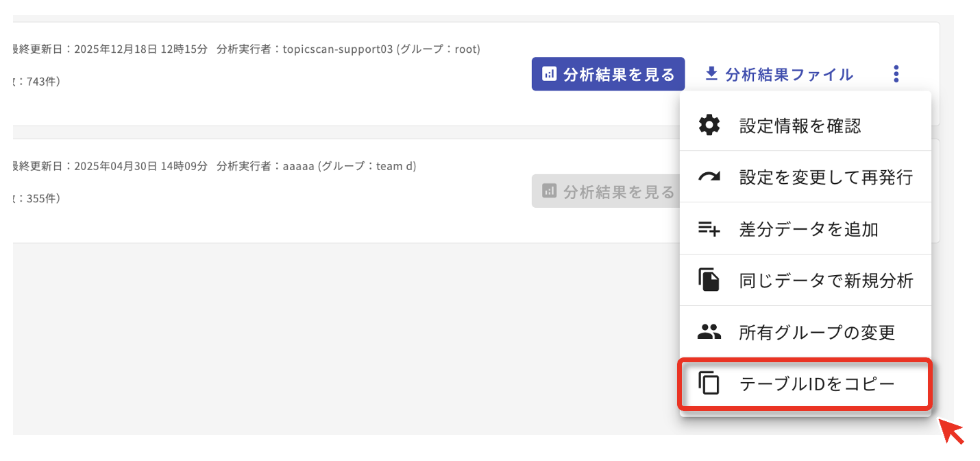The width and height of the screenshot is (980, 461).
Task: Click the greyed-out 分析結果を見る button
Action: pos(604,191)
